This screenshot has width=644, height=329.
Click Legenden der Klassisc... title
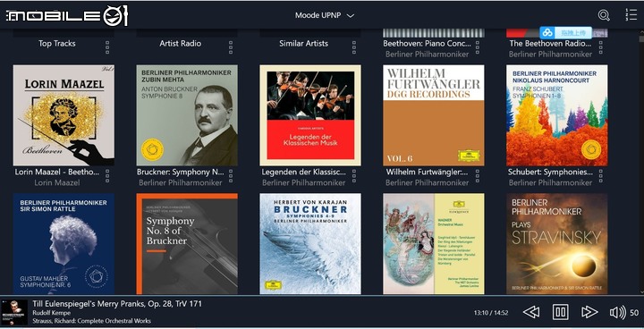[303, 172]
